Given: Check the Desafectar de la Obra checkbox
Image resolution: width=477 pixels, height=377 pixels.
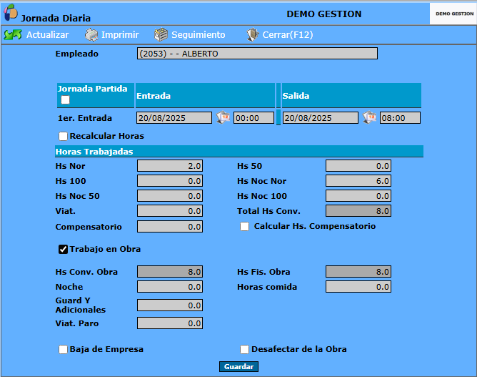Looking at the screenshot, I should click(244, 349).
